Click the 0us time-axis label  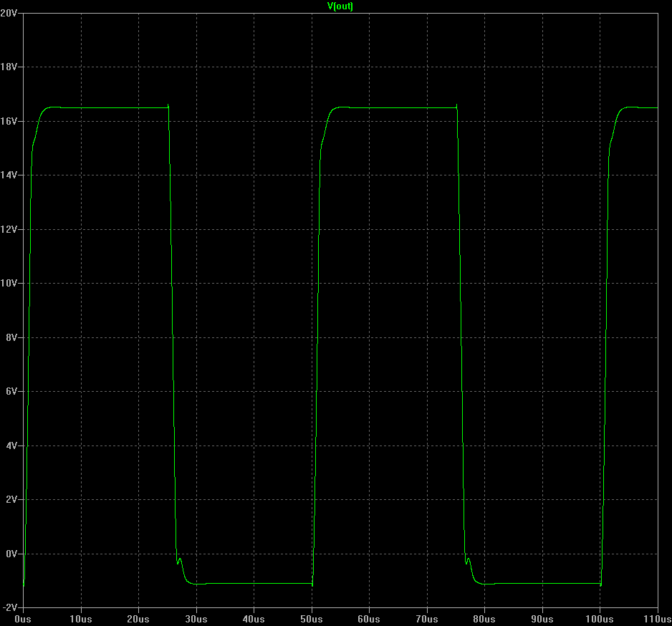[23, 619]
